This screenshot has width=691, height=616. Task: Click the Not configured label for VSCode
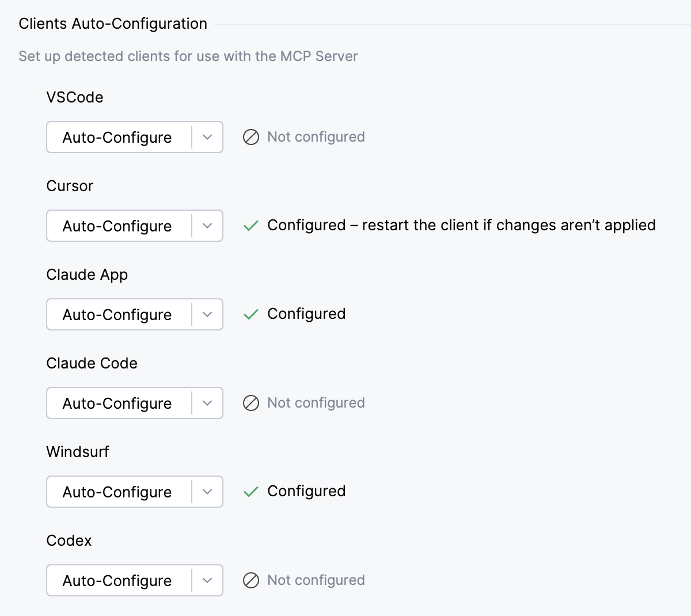point(316,137)
